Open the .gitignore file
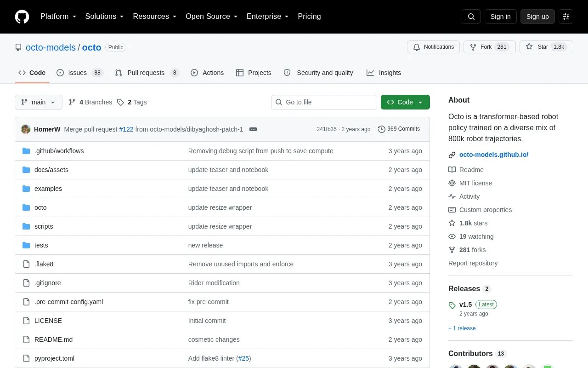Viewport: 588px width, 368px height. point(48,283)
